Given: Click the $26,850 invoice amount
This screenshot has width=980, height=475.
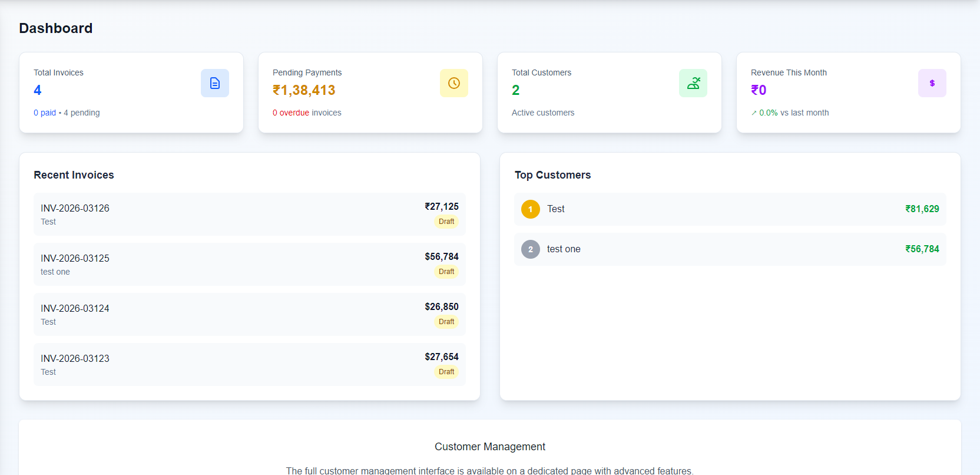Looking at the screenshot, I should (x=442, y=306).
